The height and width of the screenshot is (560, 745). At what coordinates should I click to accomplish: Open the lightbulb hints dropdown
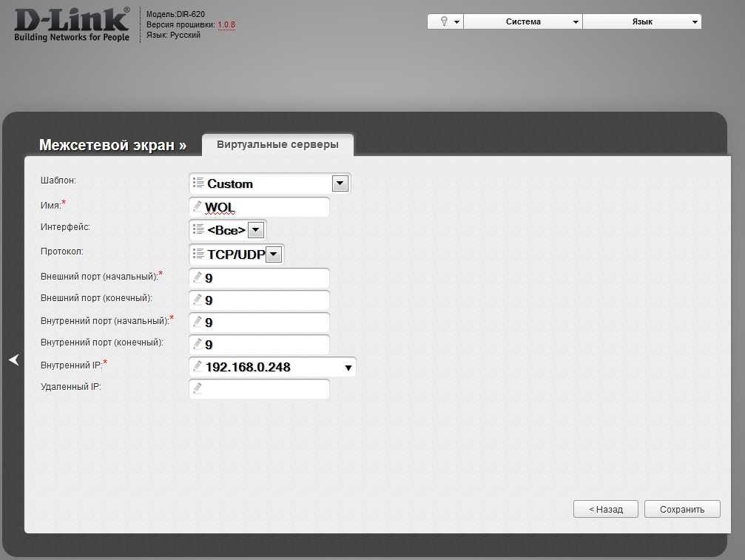[x=445, y=21]
